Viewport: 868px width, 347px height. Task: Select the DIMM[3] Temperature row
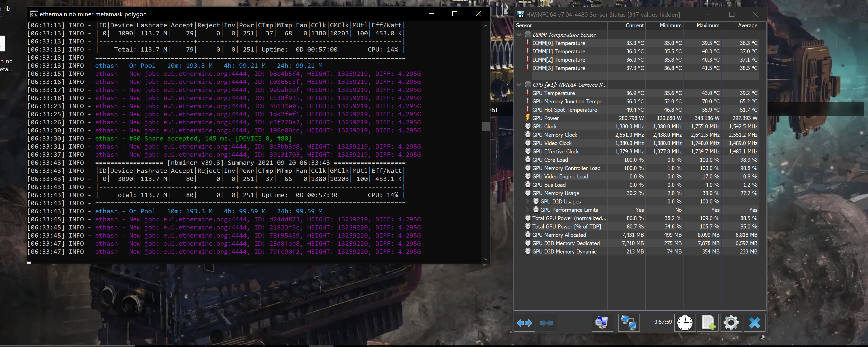pyautogui.click(x=558, y=68)
